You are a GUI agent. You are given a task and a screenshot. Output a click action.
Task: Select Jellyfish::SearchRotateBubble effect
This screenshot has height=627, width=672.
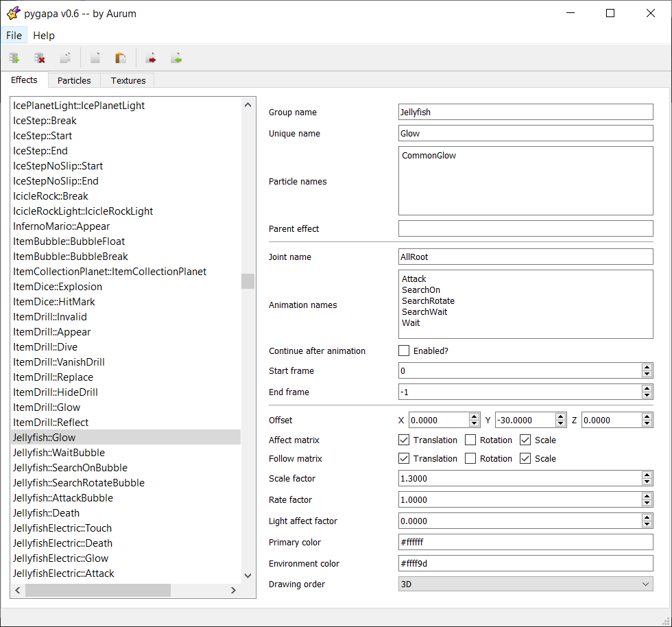click(x=125, y=483)
